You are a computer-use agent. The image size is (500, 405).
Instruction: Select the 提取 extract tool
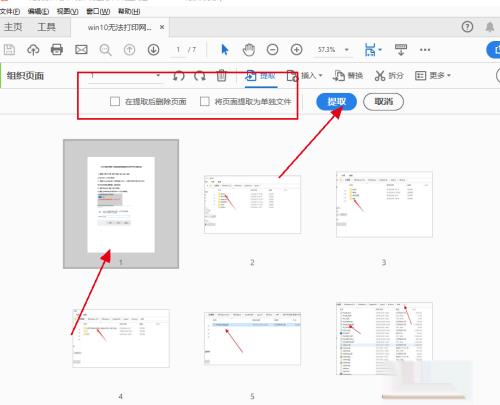pos(261,76)
